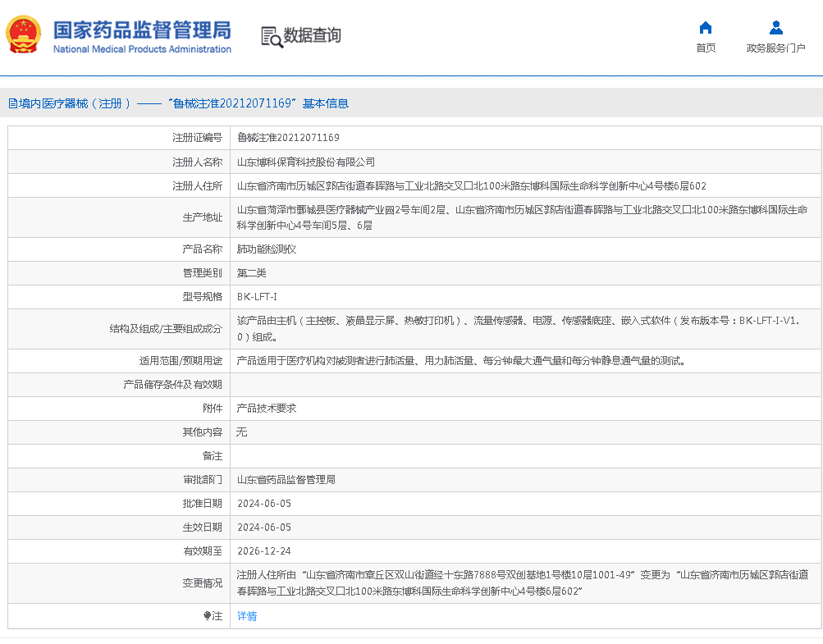Click the expiry date 2026-12-24
823x644 pixels.
pos(264,551)
